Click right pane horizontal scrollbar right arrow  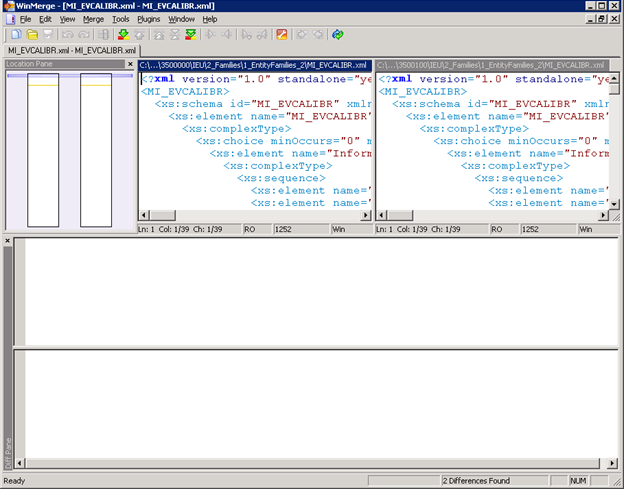click(603, 215)
